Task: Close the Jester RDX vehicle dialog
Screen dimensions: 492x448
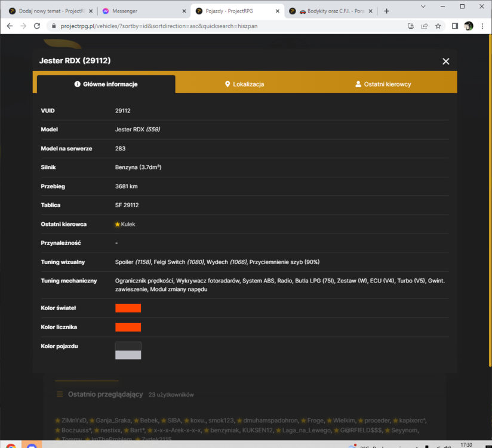Action: click(445, 61)
